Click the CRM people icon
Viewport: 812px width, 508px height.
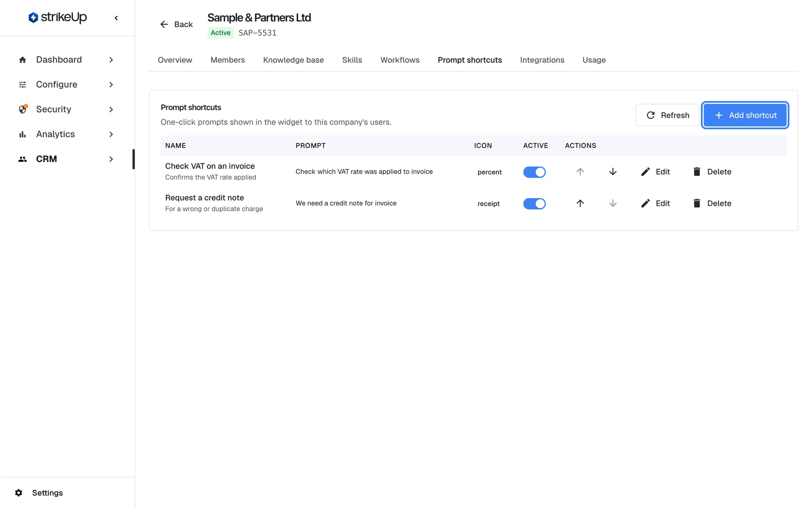(23, 159)
